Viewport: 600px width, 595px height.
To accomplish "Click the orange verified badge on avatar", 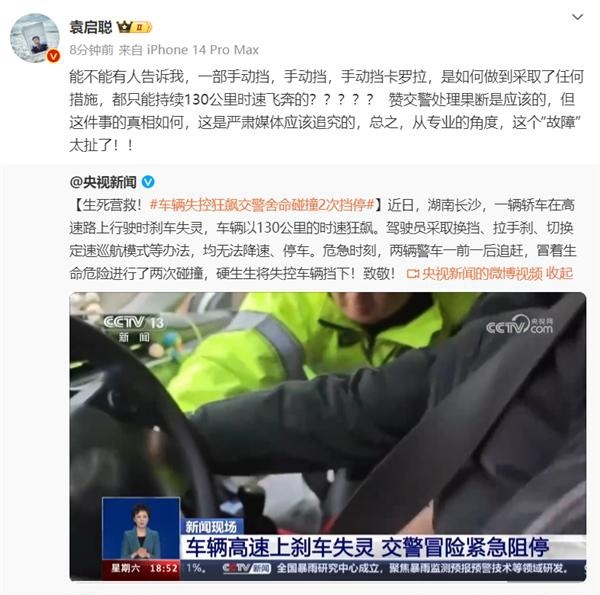I will tap(53, 56).
